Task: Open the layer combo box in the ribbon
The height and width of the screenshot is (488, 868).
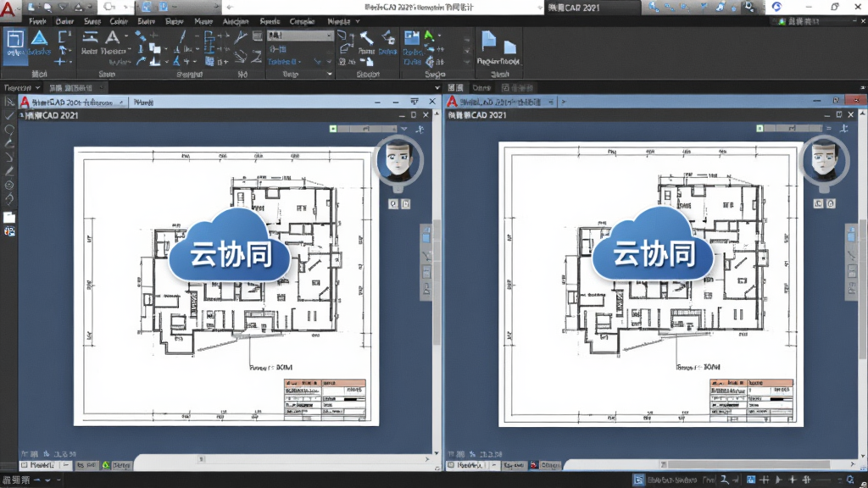Action: pos(300,36)
